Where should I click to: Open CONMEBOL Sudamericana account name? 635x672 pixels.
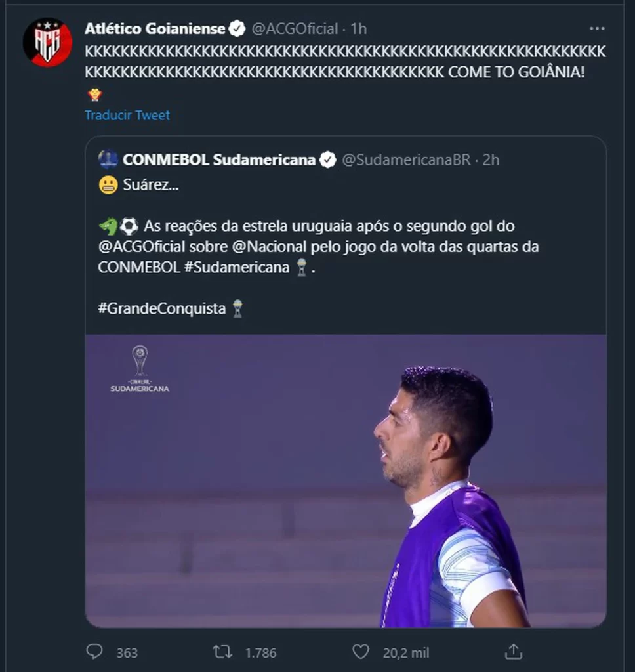pos(219,159)
